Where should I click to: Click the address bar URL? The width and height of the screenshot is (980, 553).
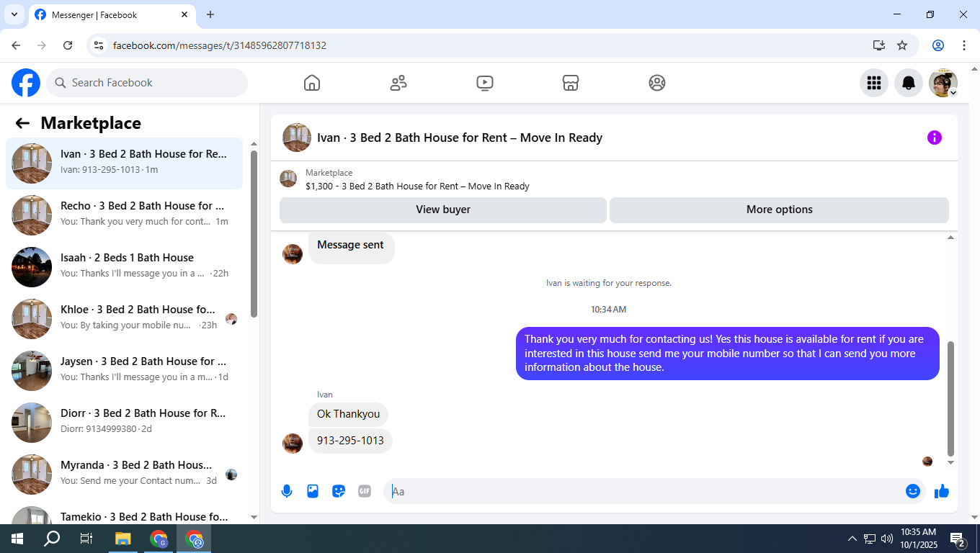[220, 45]
